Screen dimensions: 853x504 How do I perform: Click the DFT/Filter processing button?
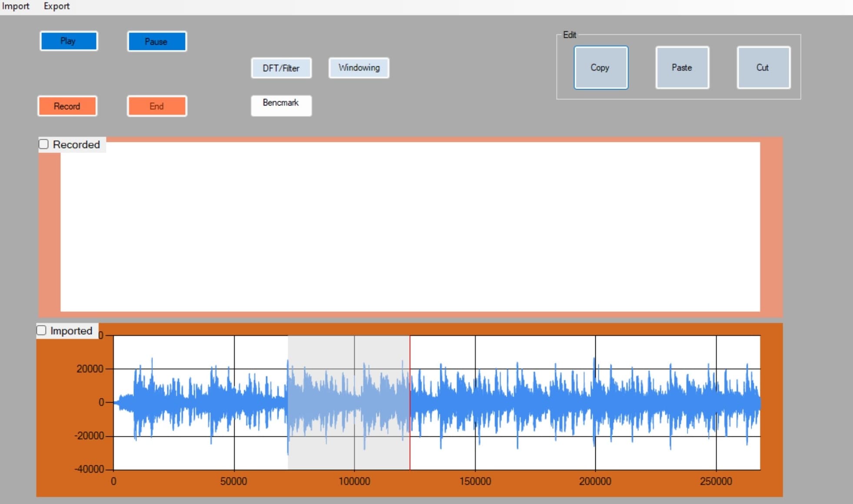(280, 68)
